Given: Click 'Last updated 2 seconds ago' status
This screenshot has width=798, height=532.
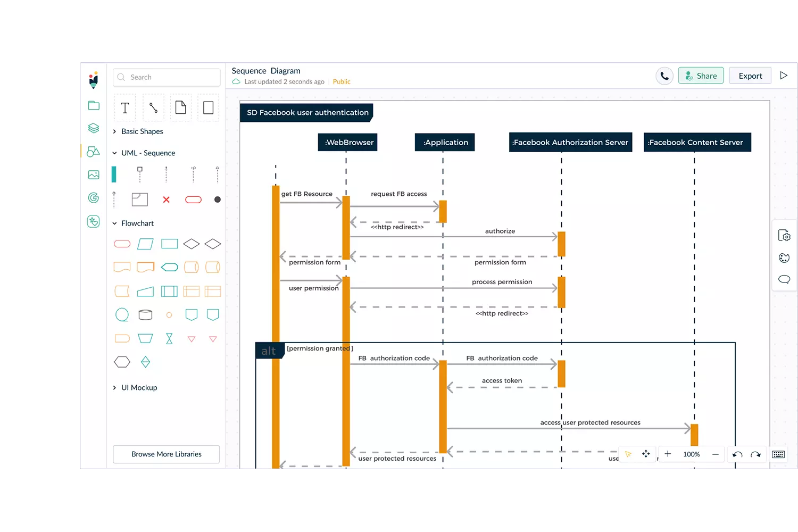Looking at the screenshot, I should coord(284,82).
